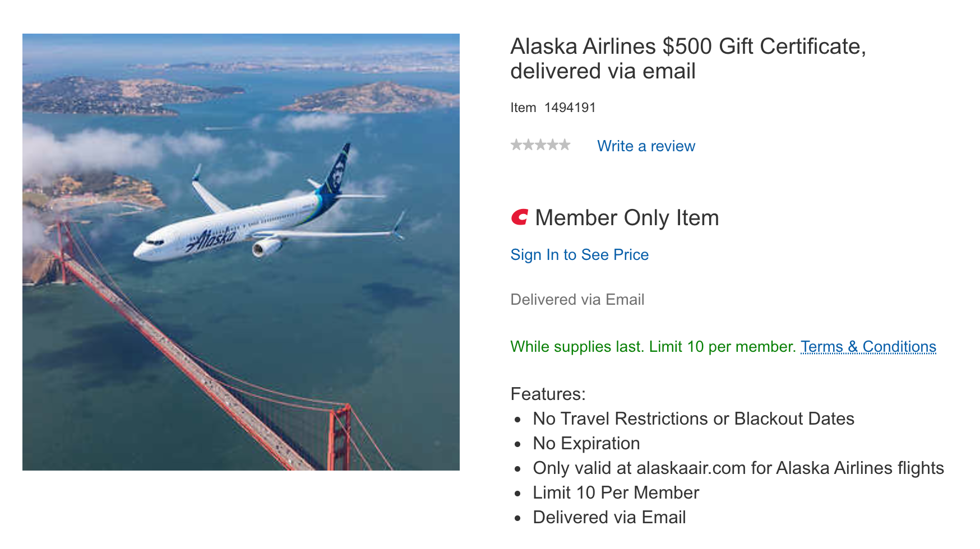The image size is (980, 549).
Task: Click the Member Only Item heading
Action: [626, 218]
